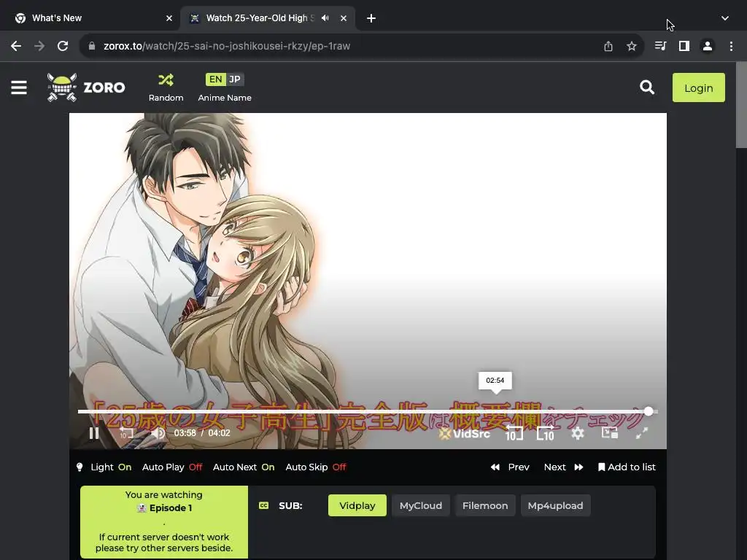Toggle Auto Skip Off setting

[316, 467]
